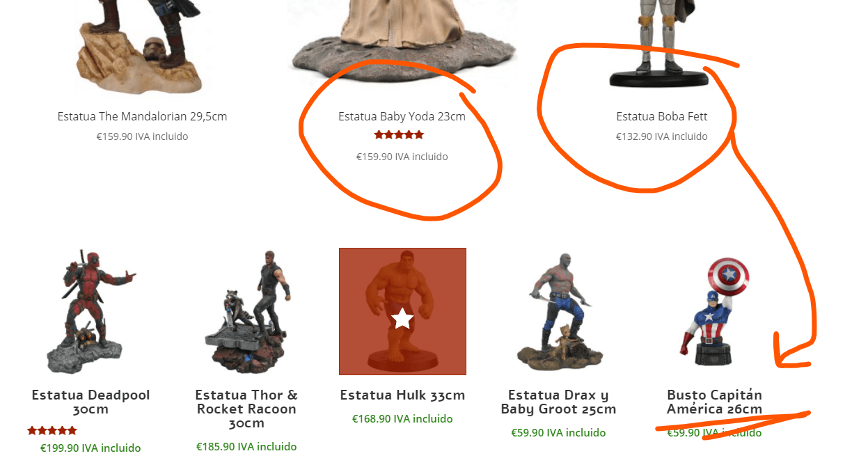Click the Hulk €168.90 price text
The width and height of the screenshot is (868, 465).
[x=402, y=419]
